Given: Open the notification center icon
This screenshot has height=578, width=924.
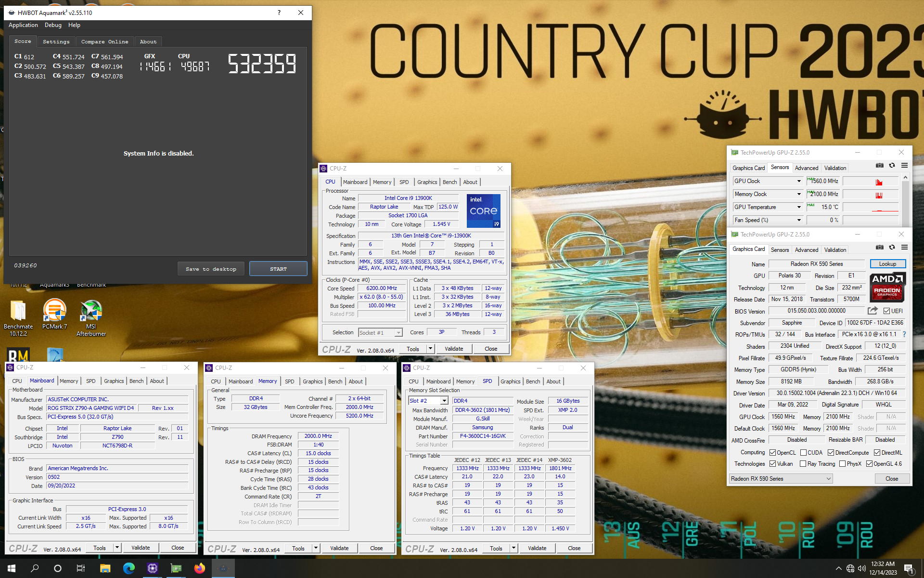Looking at the screenshot, I should [909, 569].
